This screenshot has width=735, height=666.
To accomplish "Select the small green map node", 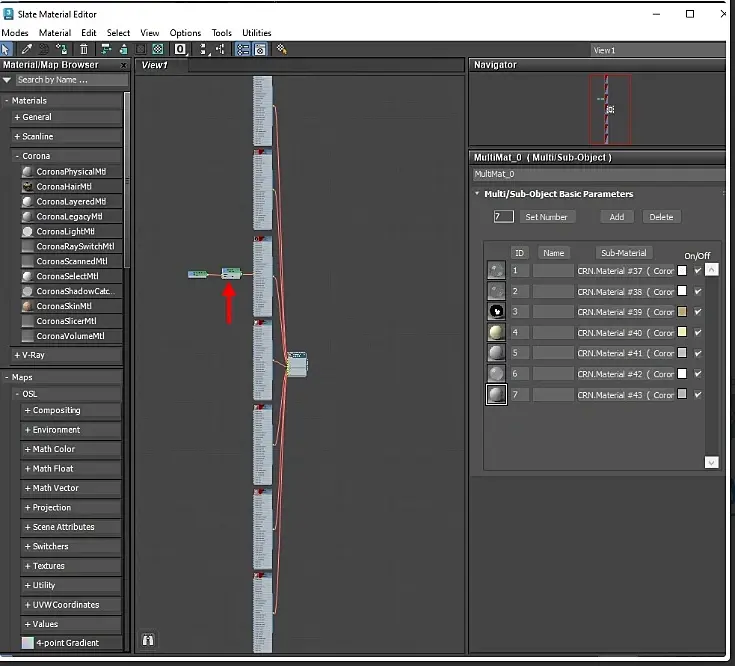I will (x=197, y=274).
